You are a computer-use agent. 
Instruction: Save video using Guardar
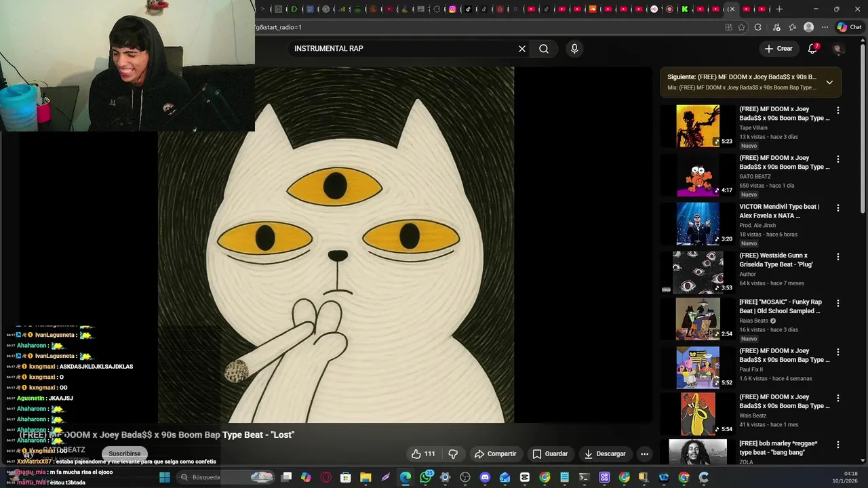[550, 454]
